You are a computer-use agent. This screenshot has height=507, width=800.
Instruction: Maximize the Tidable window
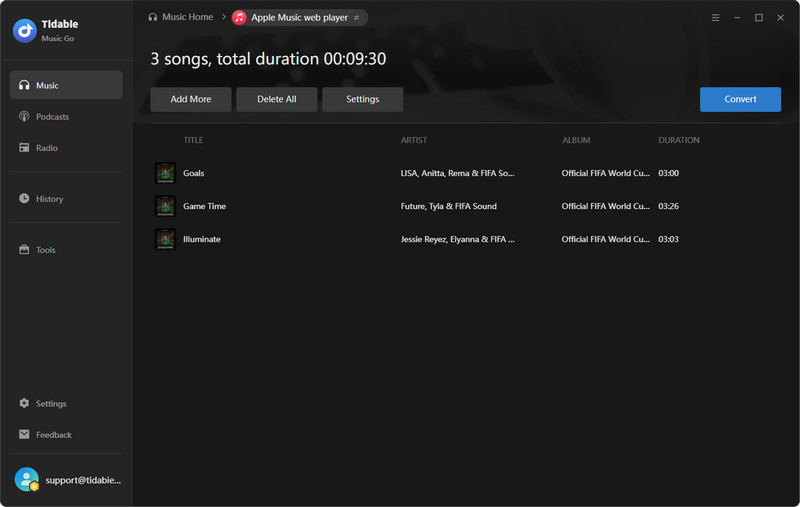click(759, 17)
